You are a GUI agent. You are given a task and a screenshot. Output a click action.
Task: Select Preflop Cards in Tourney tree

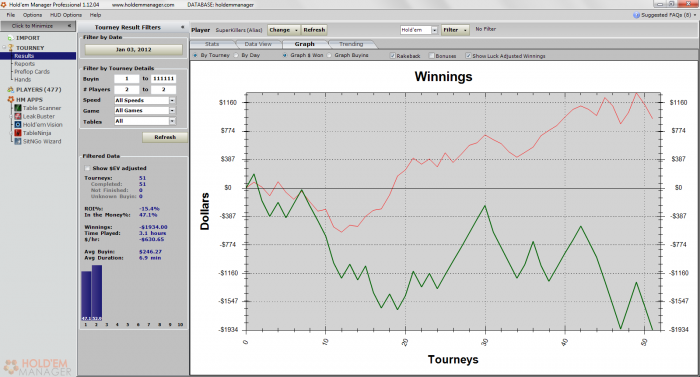[32, 71]
